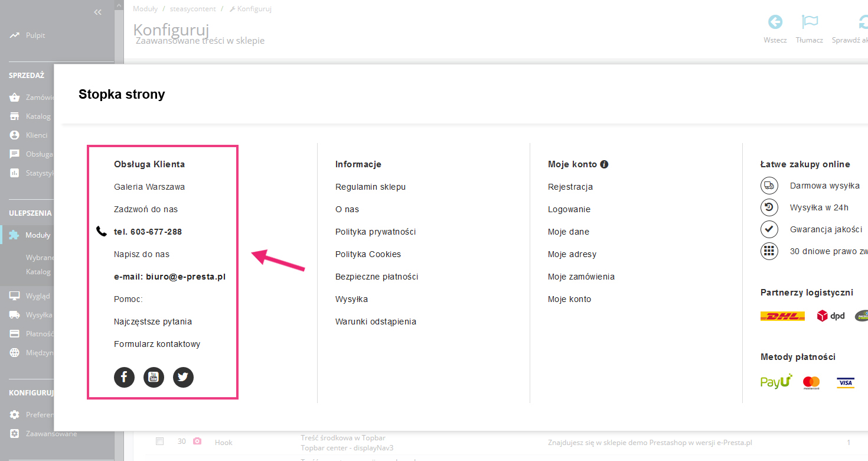
Task: Collapse the sidebar with double chevron
Action: pyautogui.click(x=98, y=12)
